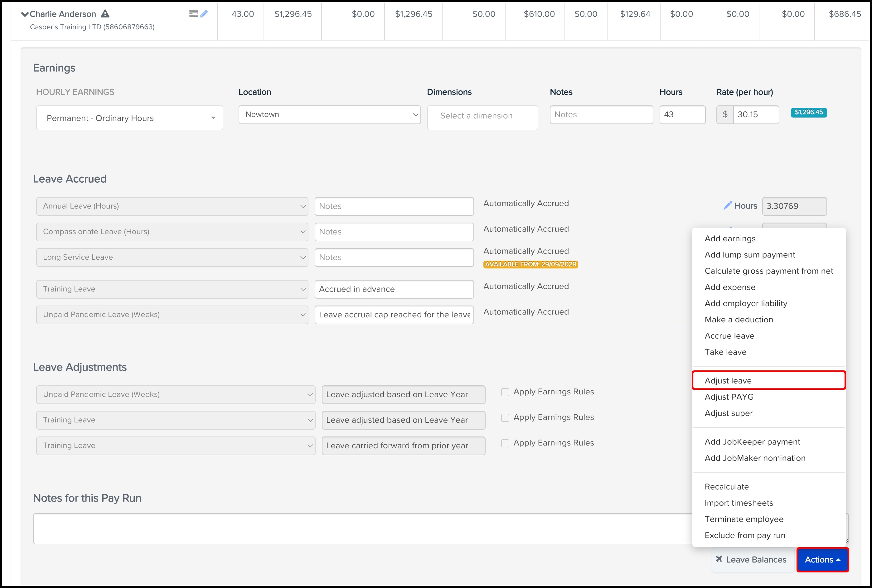Click the AVAILABLE FROM 29/09/2029 badge
The width and height of the screenshot is (872, 588).
click(x=530, y=264)
